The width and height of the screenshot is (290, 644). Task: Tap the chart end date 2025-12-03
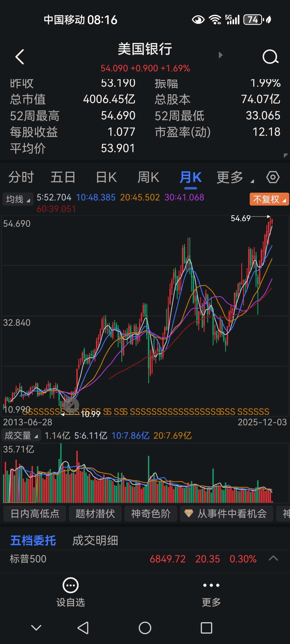pos(262,422)
